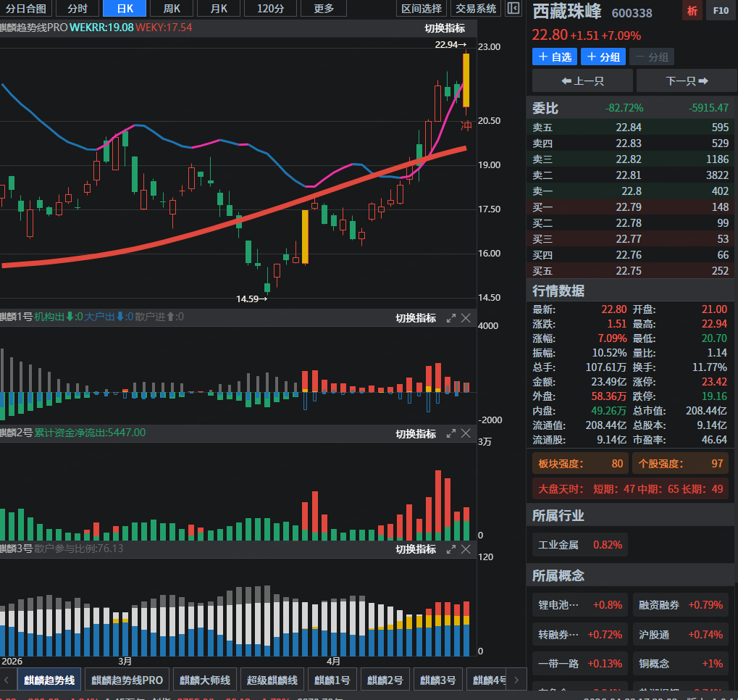Switch main chart indicator via 切换指标
The width and height of the screenshot is (738, 700).
click(445, 28)
